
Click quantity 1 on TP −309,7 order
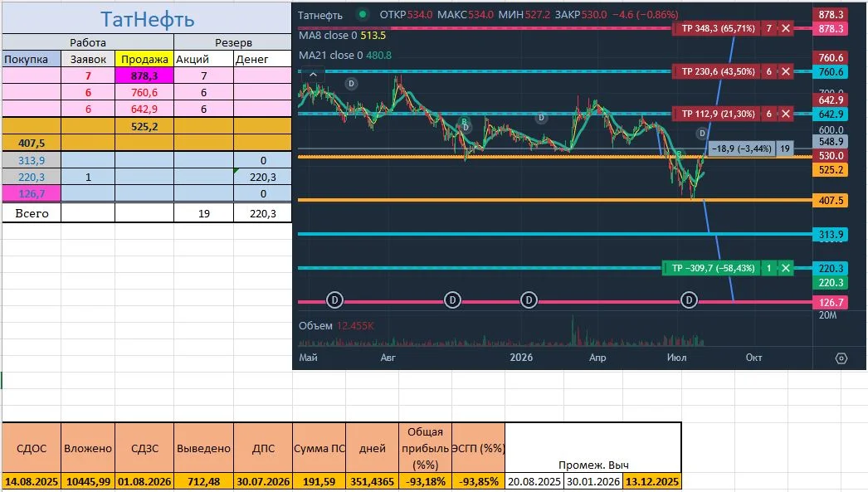point(769,269)
